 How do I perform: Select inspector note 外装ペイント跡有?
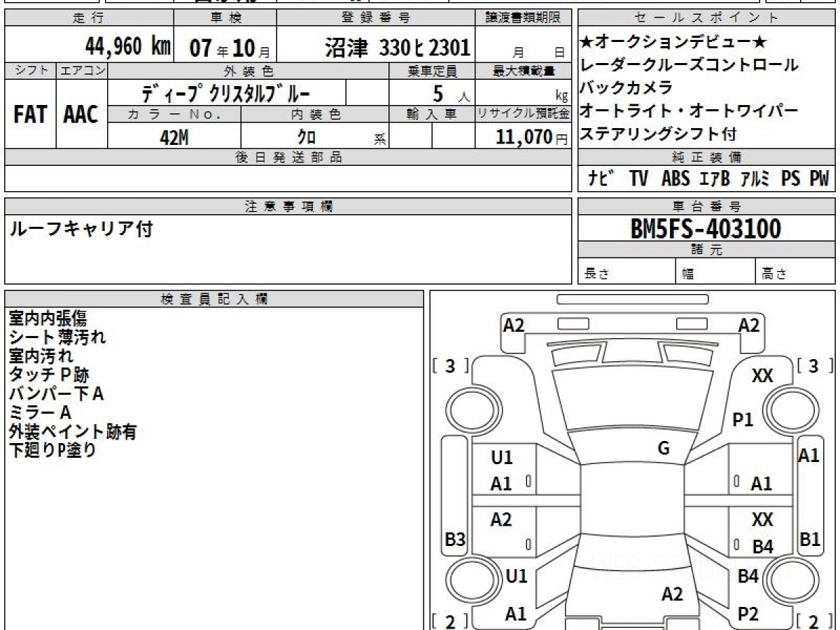(72, 432)
